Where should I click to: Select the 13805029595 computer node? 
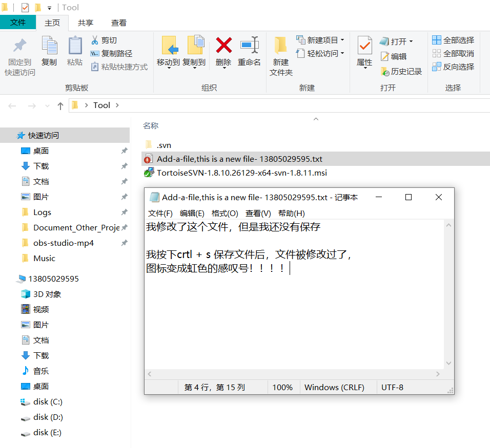click(x=53, y=279)
